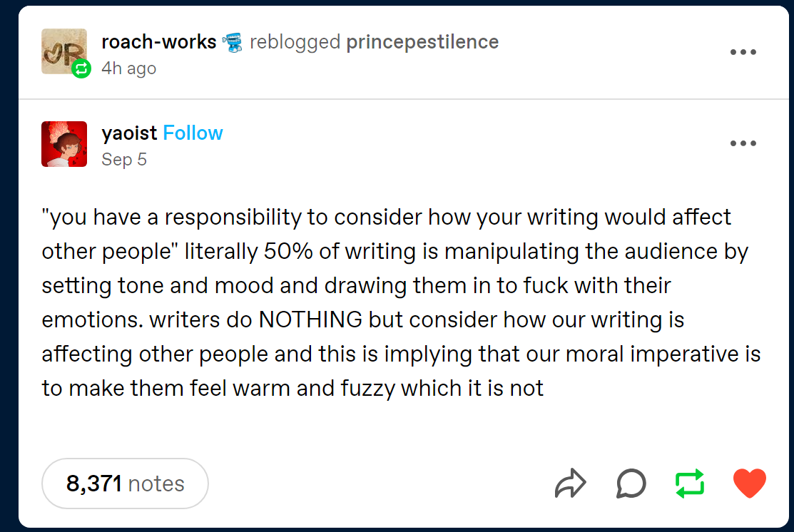Follow the yaoist blog
Viewport: 794px width, 532px height.
[x=193, y=133]
